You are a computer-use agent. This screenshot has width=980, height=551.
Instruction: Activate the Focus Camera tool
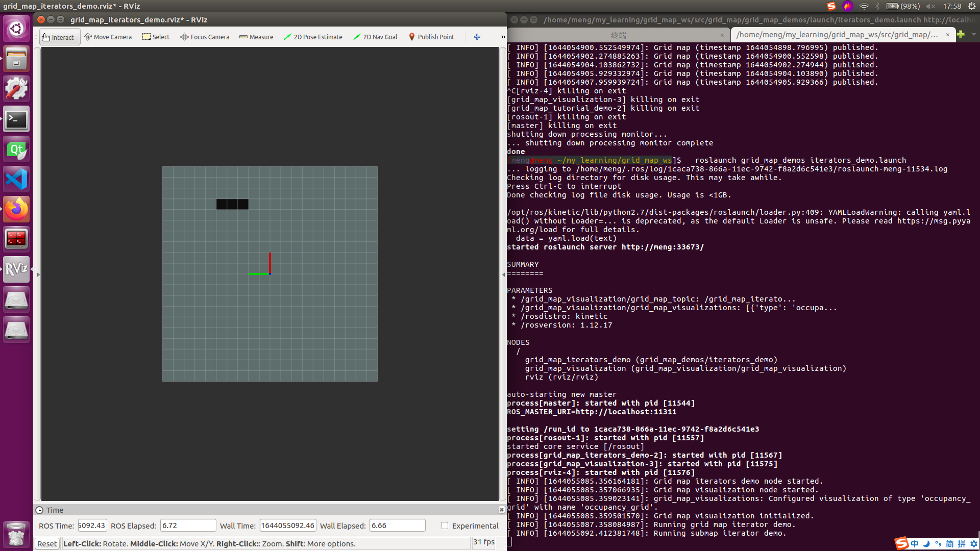[205, 37]
